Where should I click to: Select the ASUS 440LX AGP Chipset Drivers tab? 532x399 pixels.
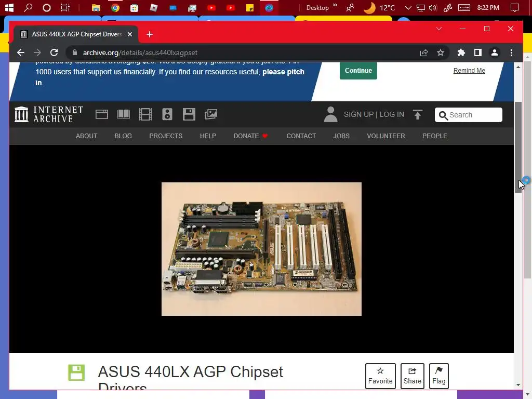(76, 34)
